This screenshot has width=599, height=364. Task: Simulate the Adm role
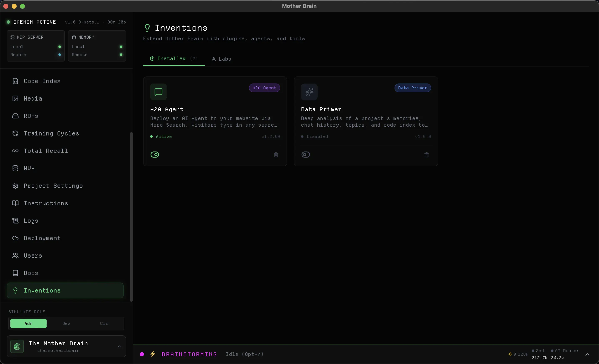point(28,324)
